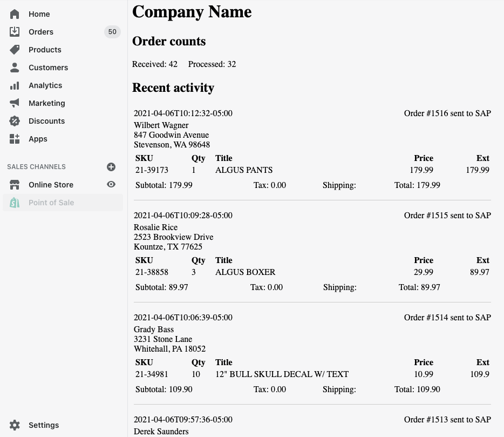Viewport: 504px width, 437px height.
Task: Click the Marketing megaphone icon
Action: click(x=15, y=103)
